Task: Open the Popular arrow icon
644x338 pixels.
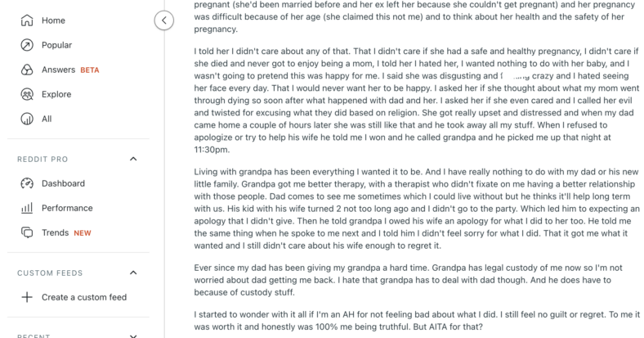Action: pos(27,45)
